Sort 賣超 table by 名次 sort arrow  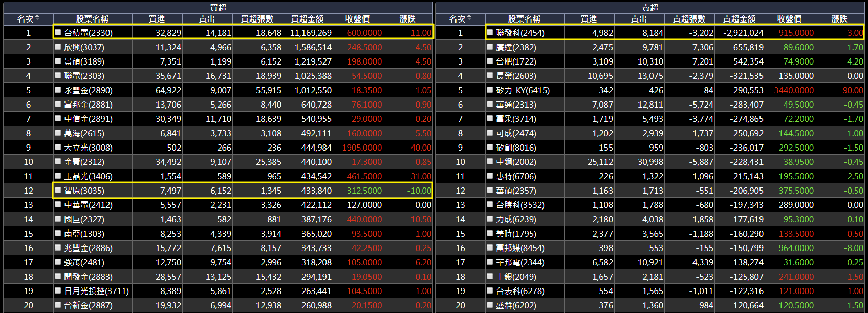click(469, 18)
